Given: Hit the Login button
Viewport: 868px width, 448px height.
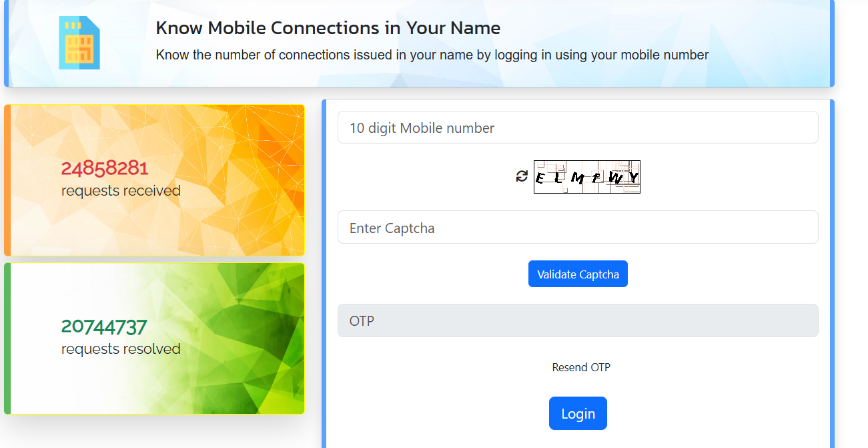Looking at the screenshot, I should (x=578, y=414).
